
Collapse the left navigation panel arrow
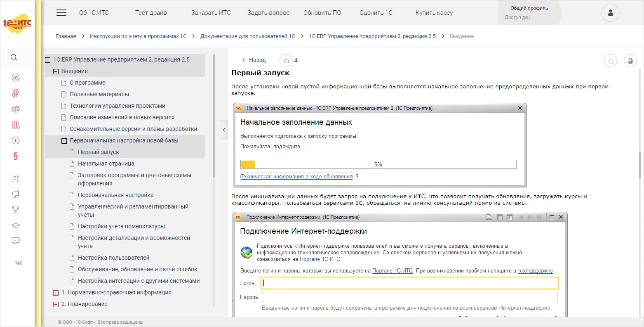[x=224, y=130]
